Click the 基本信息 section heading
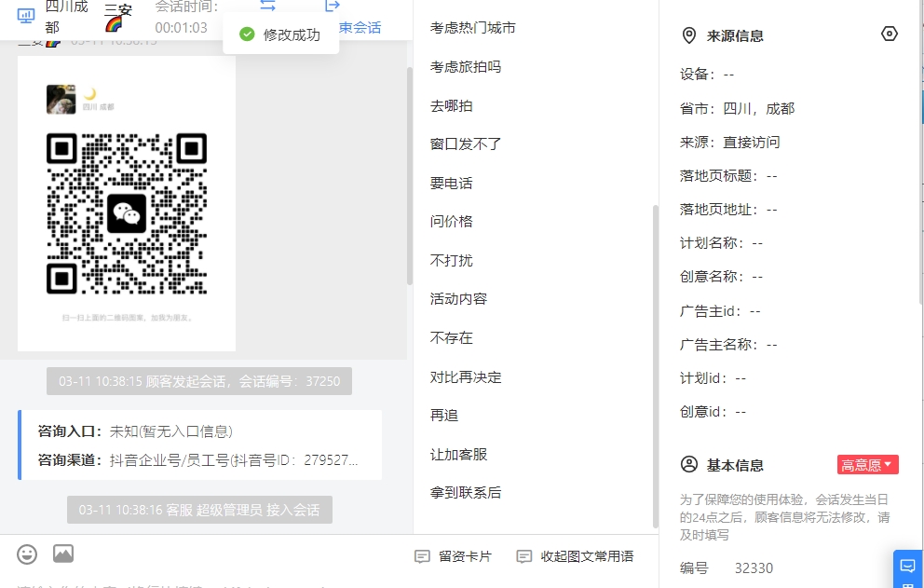Viewport: 924px width, 588px height. (x=735, y=465)
